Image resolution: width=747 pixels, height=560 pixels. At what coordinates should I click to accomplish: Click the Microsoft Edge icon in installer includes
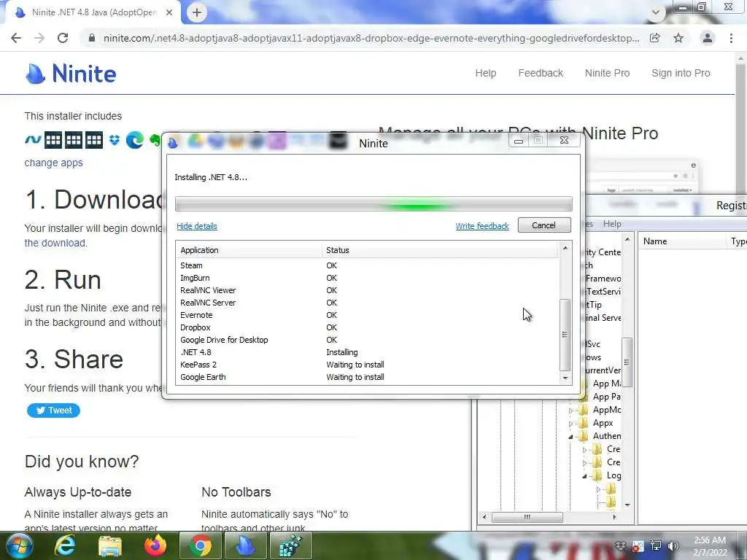click(x=135, y=140)
